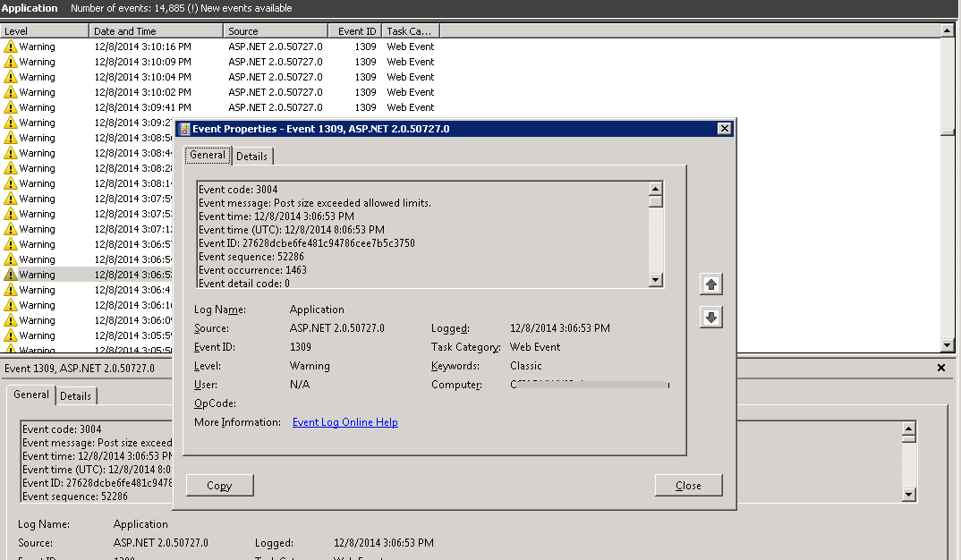Open the Event Log Online Help link
This screenshot has height=560, width=961.
point(344,421)
